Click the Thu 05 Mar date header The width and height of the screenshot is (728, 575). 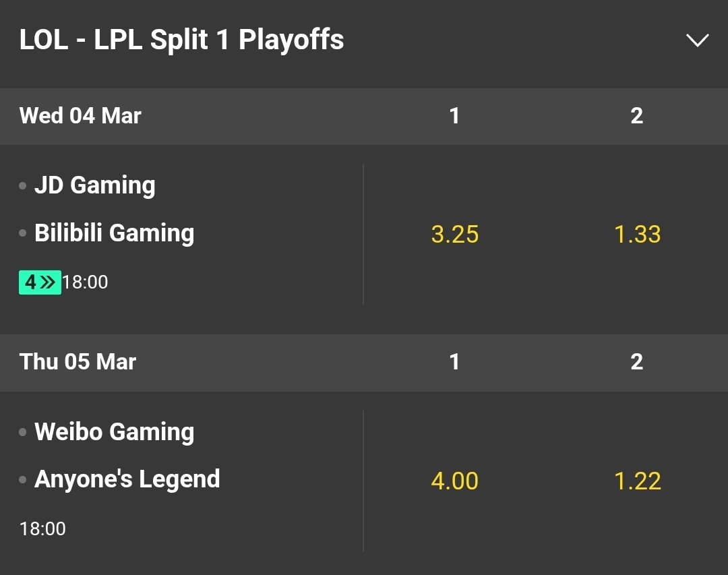click(78, 362)
